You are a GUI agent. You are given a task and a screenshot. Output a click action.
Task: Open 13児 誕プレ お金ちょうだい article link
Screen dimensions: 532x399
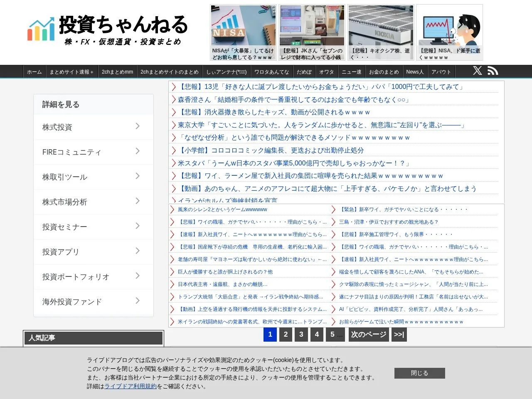tap(321, 87)
